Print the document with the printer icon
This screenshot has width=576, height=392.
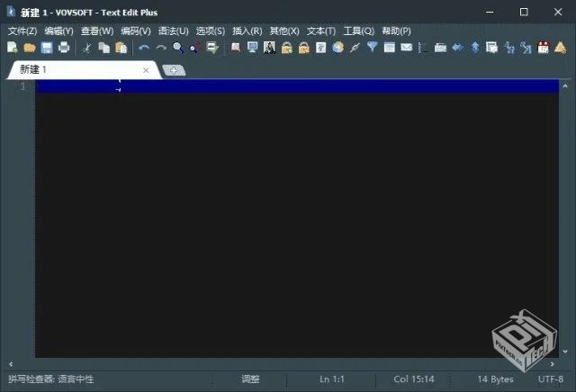coord(64,48)
